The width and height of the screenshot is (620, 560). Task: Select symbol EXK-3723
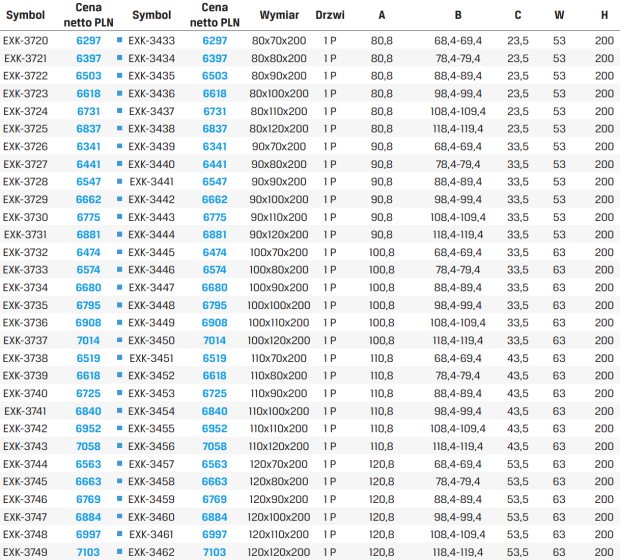coord(25,94)
